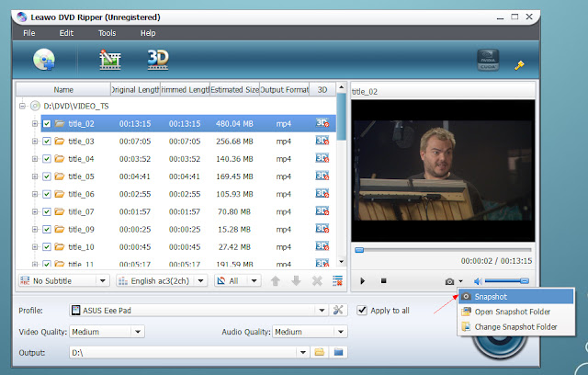Open the Output path dropdown
The height and width of the screenshot is (375, 588).
pyautogui.click(x=302, y=353)
